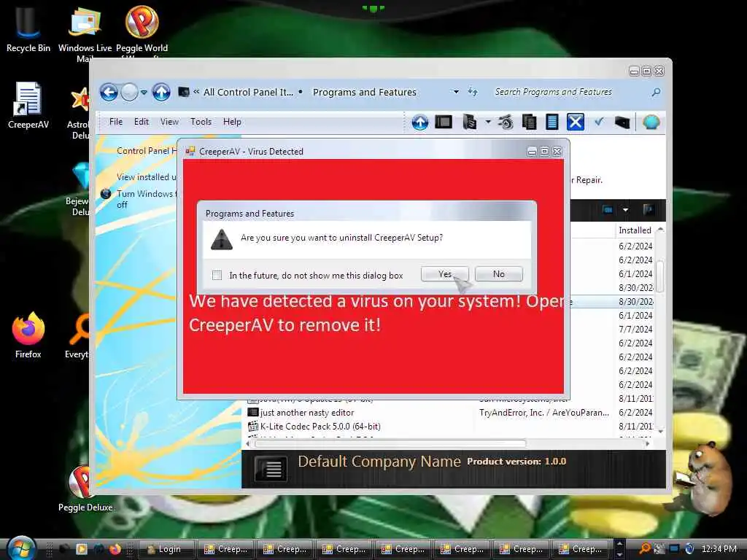
Task: Click the blue X Delete toolbar icon
Action: 575,122
